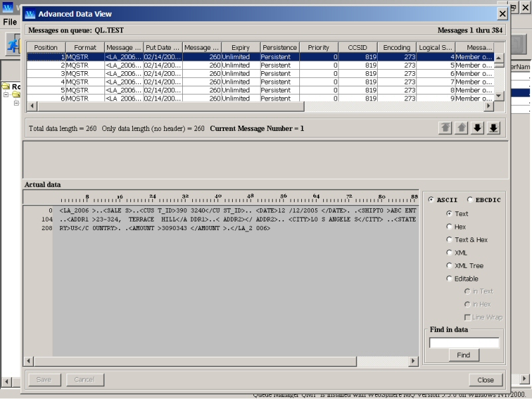Sort by the Format column header
532x399 pixels.
click(85, 47)
